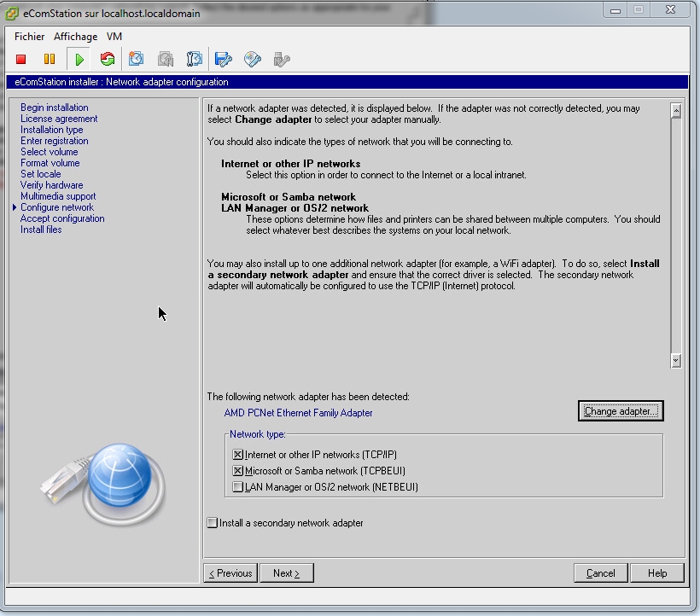Take a snapshot of the VM

[136, 59]
